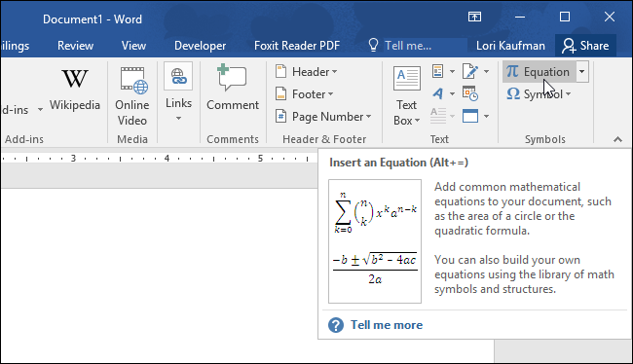Expand the Equation dropdown arrow

pos(581,72)
